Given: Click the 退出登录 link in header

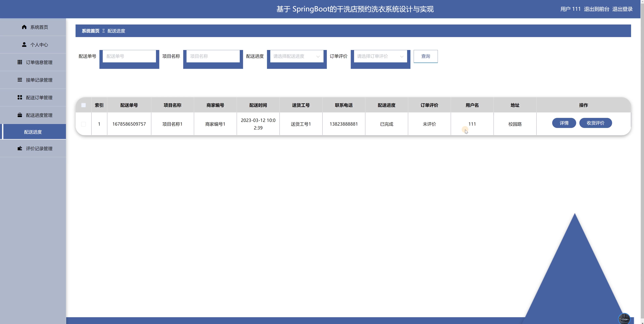Looking at the screenshot, I should click(622, 9).
